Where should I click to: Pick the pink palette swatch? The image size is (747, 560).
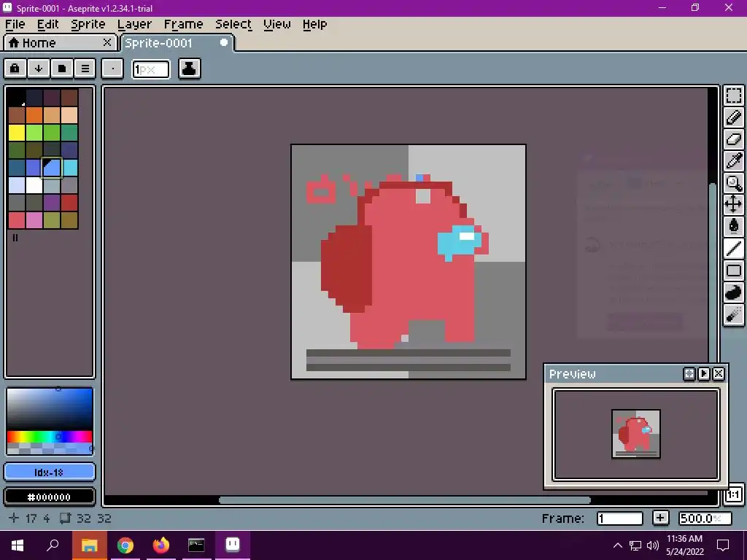[x=34, y=220]
